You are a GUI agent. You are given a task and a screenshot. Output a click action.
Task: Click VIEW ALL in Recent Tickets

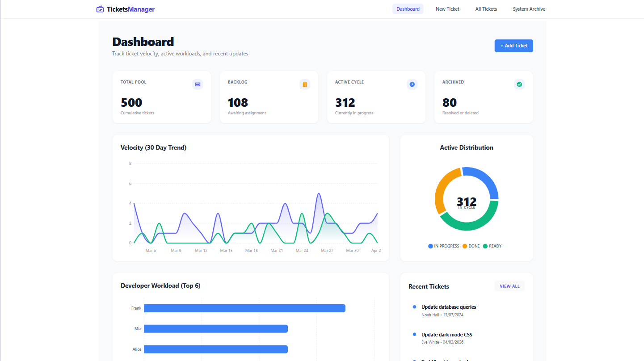click(509, 286)
